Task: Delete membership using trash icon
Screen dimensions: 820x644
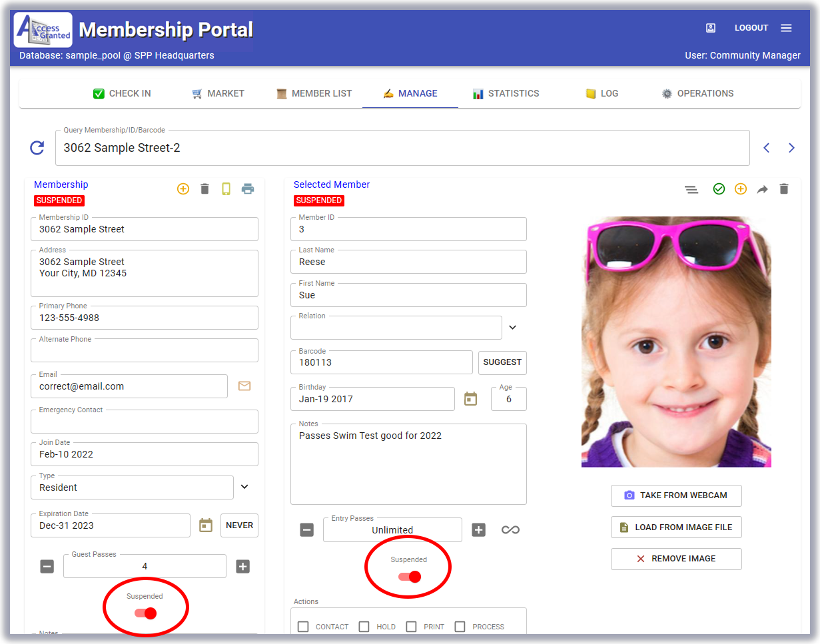Action: (205, 189)
